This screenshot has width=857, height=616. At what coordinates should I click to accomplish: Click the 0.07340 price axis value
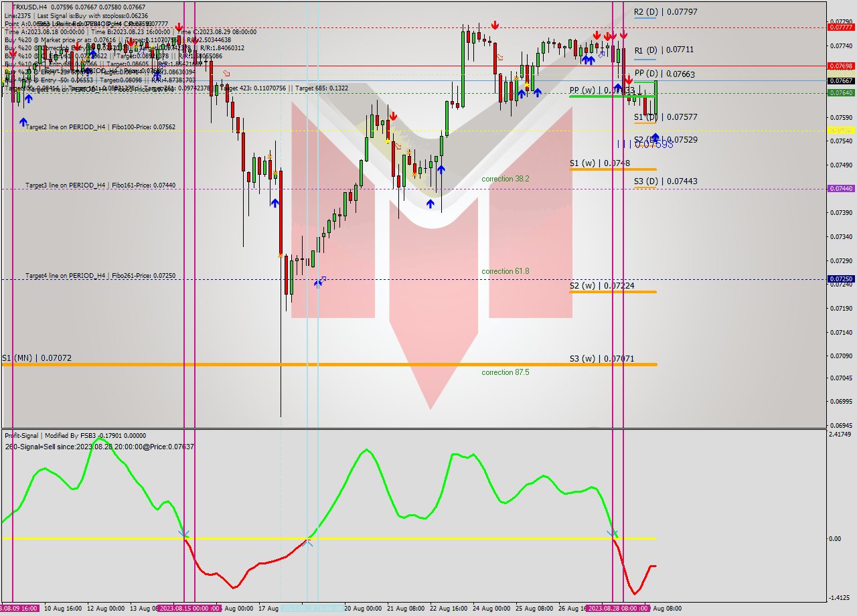(841, 237)
